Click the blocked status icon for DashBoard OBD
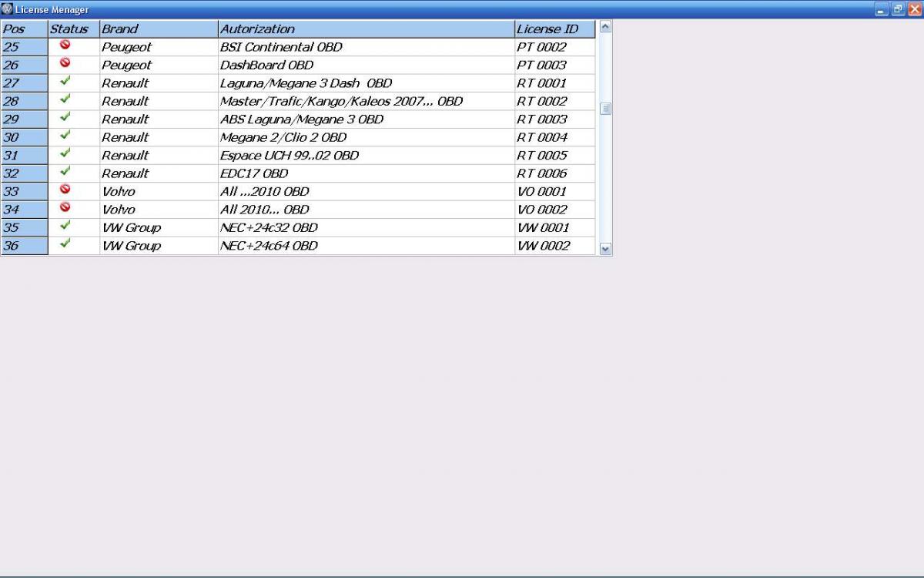Screen dimensions: 924x578 (65, 63)
